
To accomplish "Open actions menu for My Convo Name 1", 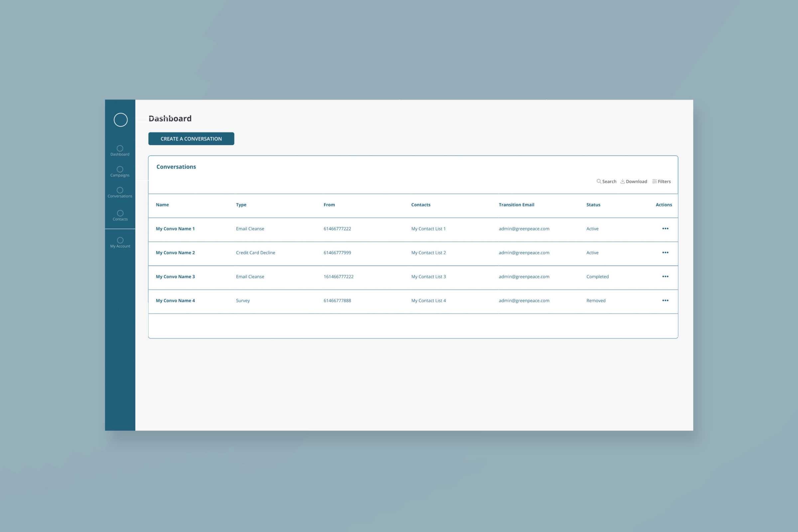I will (x=665, y=229).
